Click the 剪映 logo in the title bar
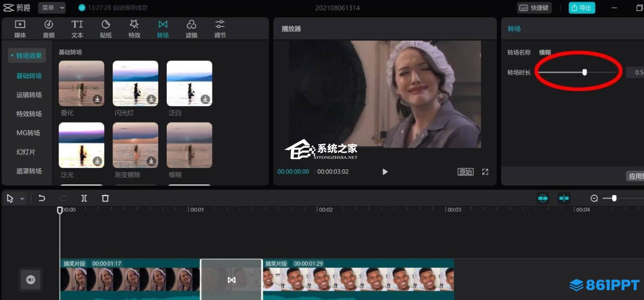This screenshot has width=644, height=300. click(x=17, y=7)
